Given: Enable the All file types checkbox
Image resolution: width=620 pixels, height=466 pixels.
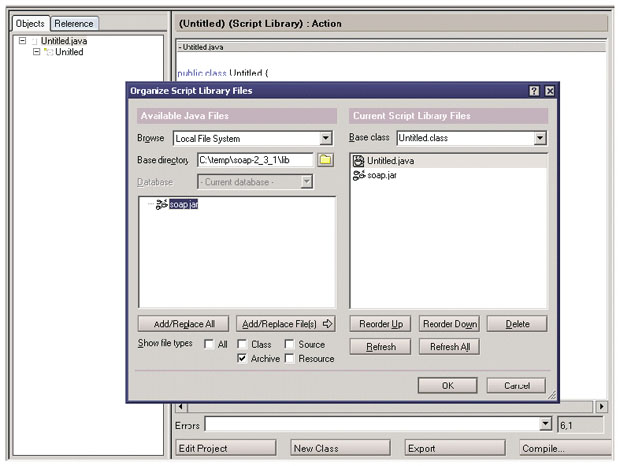Looking at the screenshot, I should [x=208, y=344].
